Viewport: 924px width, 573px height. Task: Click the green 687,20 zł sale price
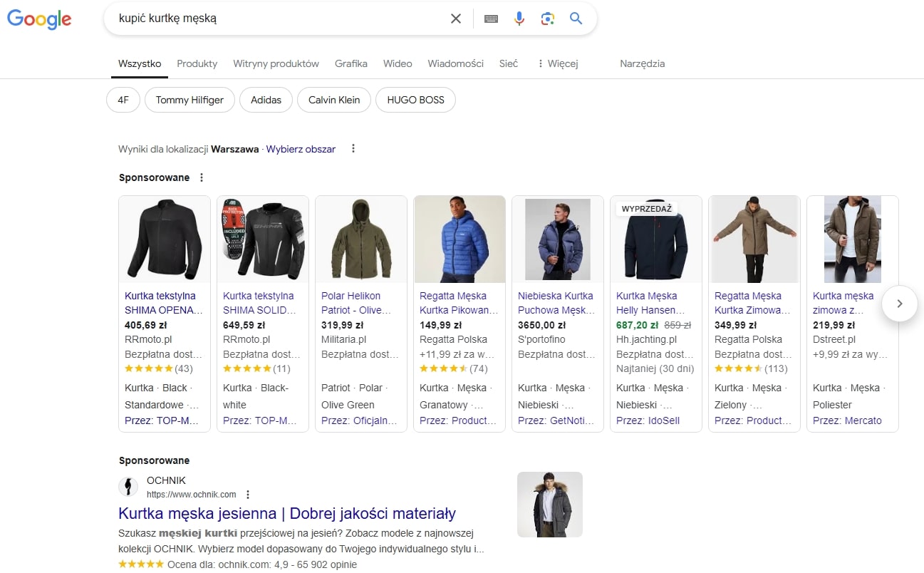click(x=638, y=325)
